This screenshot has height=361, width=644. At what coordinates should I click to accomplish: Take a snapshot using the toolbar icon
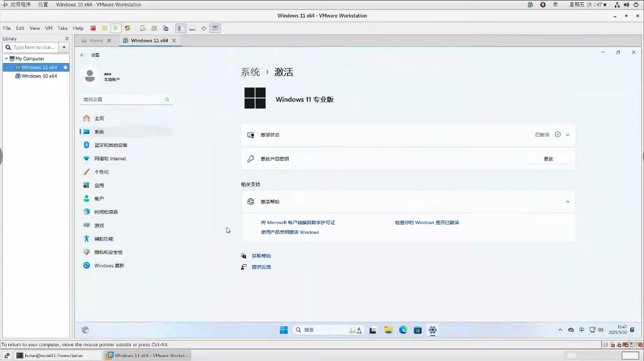point(143,28)
